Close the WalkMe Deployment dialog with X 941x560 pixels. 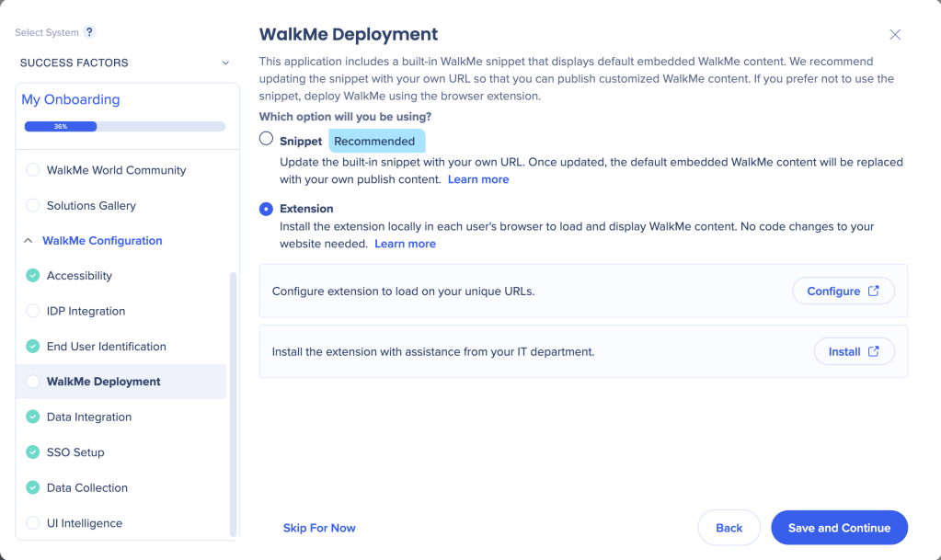tap(895, 35)
